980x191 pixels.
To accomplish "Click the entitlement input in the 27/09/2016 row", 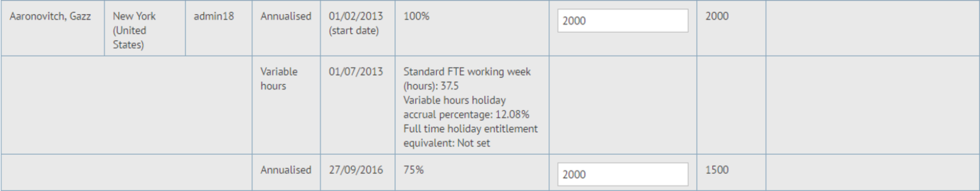I will click(x=623, y=175).
